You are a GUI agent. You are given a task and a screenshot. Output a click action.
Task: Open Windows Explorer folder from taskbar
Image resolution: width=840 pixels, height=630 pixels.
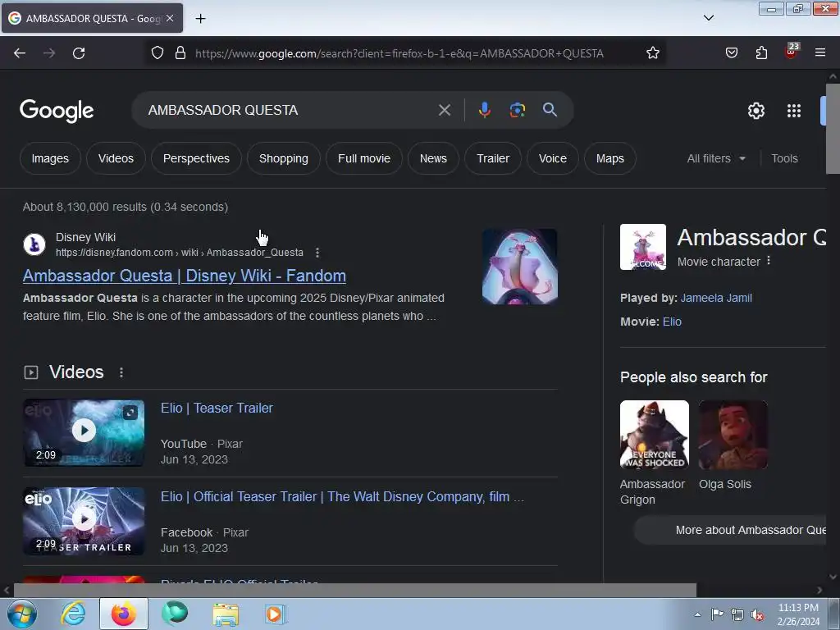click(x=226, y=614)
